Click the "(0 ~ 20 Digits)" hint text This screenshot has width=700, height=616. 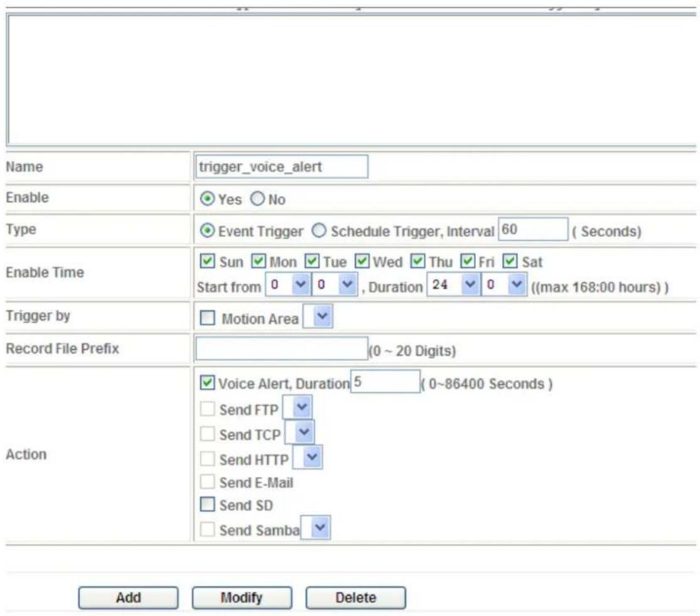point(412,351)
